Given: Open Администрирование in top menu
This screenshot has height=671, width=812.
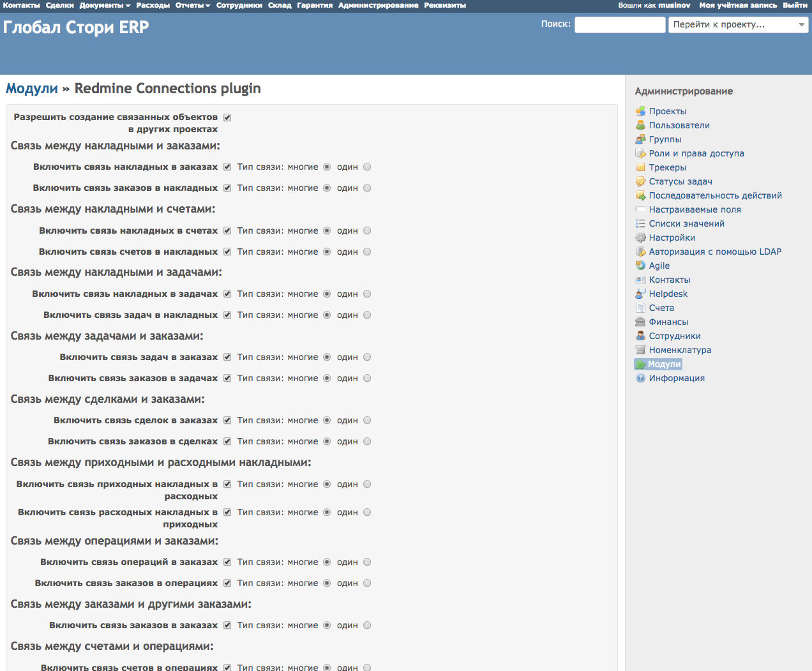Looking at the screenshot, I should click(x=379, y=5).
